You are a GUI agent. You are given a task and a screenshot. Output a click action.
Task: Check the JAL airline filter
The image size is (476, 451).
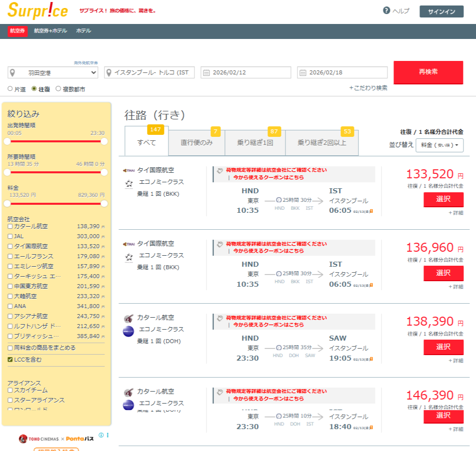pyautogui.click(x=10, y=236)
